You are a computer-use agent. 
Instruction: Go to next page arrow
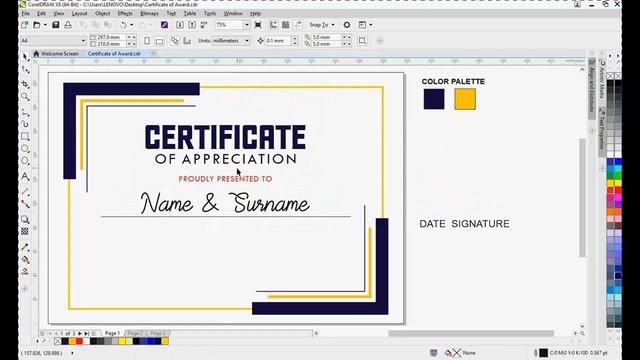tap(80, 333)
